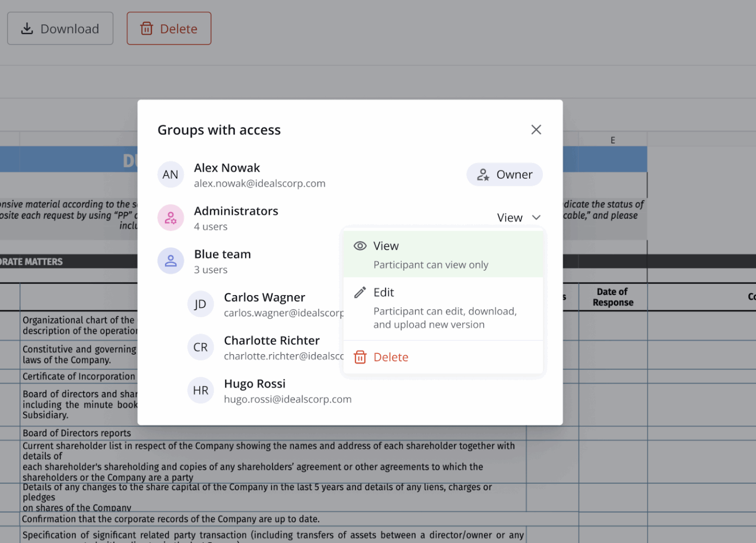Screen dimensions: 756x543
Task: Click the Download button
Action: pos(60,29)
